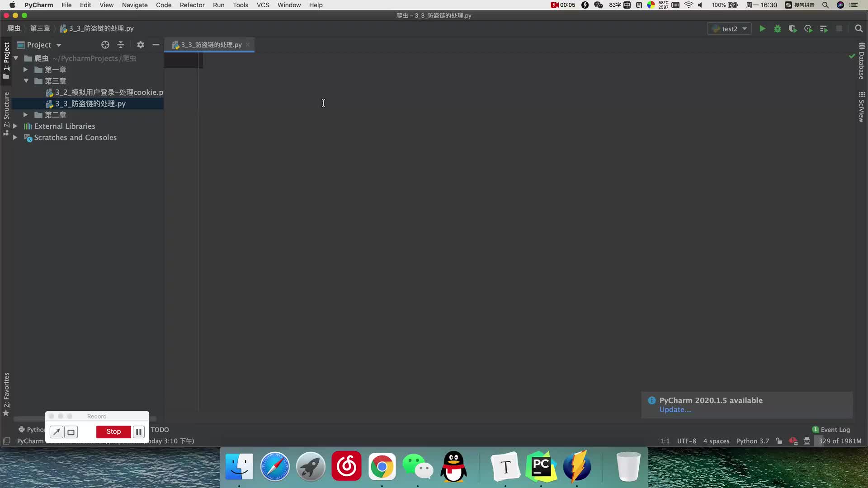Open Finder from the Dock
The width and height of the screenshot is (868, 488).
click(x=239, y=466)
